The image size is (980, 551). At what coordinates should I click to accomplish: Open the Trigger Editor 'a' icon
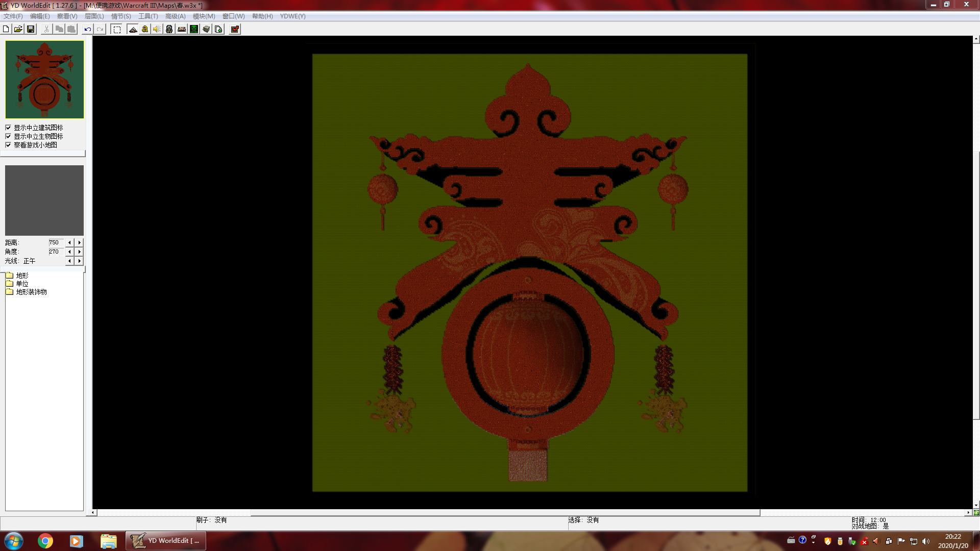coord(145,29)
